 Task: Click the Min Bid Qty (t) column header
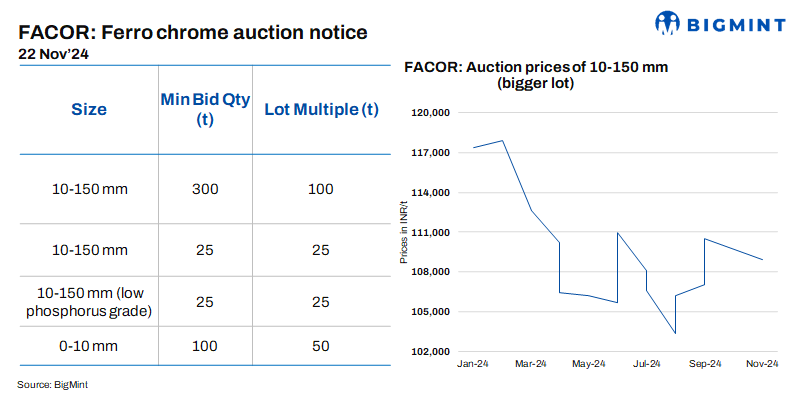coord(204,109)
